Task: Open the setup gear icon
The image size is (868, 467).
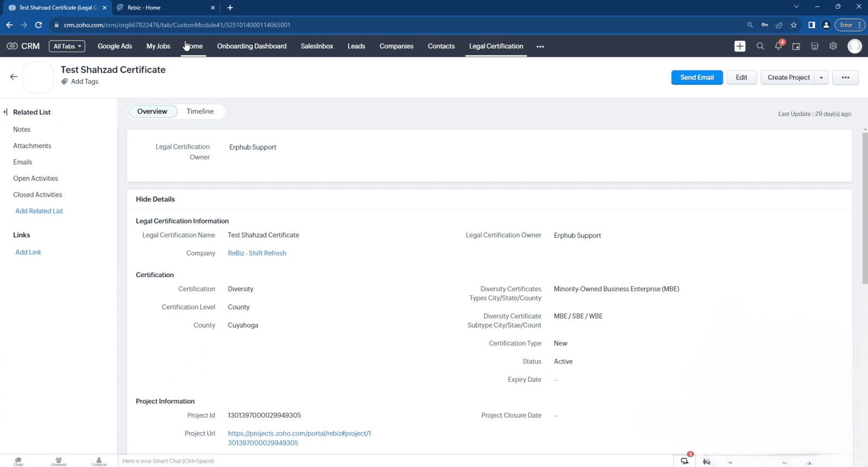Action: click(x=833, y=46)
